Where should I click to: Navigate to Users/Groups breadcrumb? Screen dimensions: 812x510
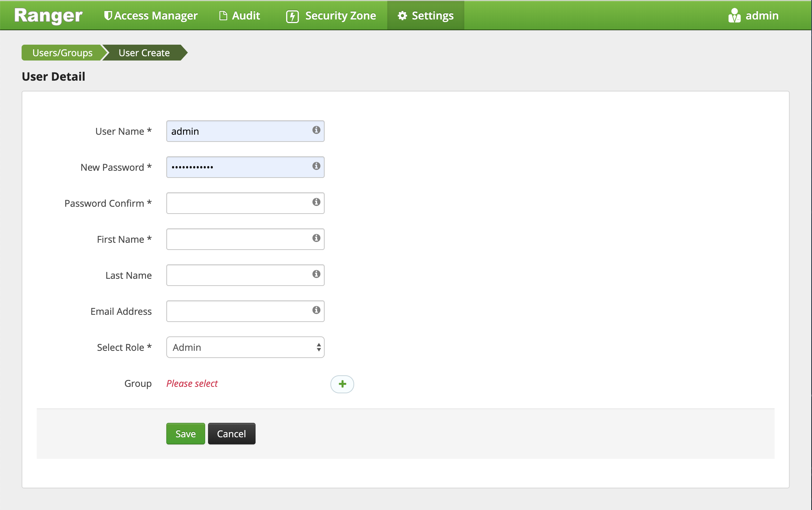tap(62, 53)
